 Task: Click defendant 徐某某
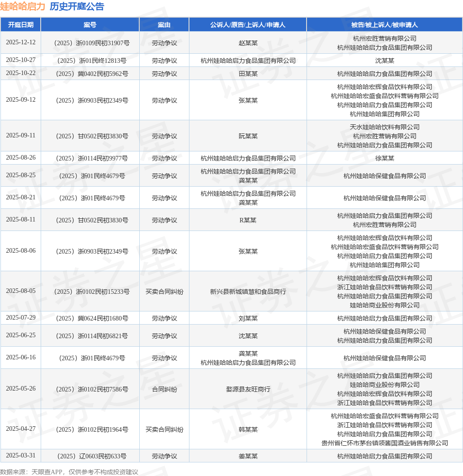coord(385,159)
